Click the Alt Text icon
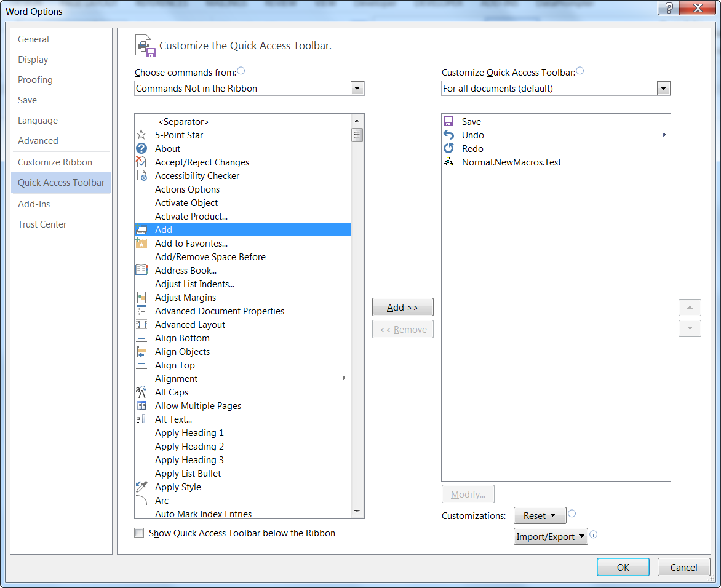 click(x=141, y=419)
